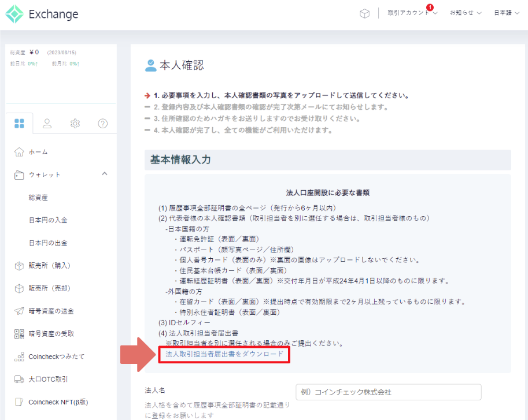Switch to the help question-mark tab
This screenshot has height=420, width=528.
point(103,123)
